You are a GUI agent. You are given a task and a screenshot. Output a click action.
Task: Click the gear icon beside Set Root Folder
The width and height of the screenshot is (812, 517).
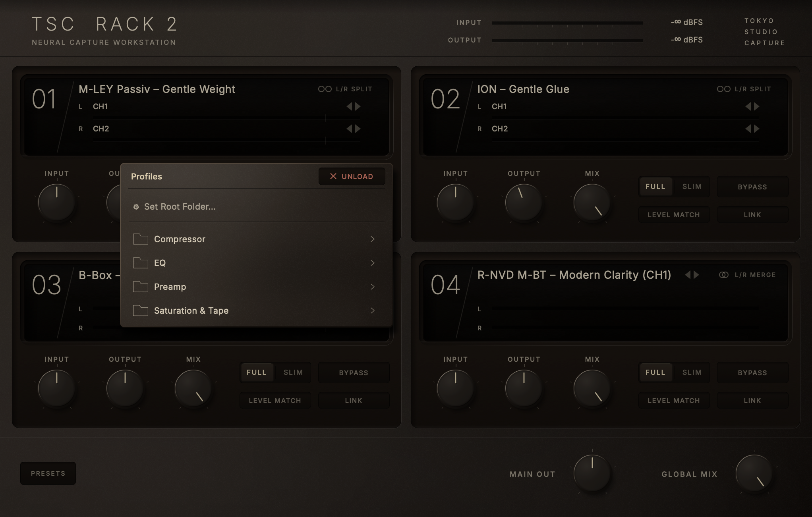tap(136, 207)
